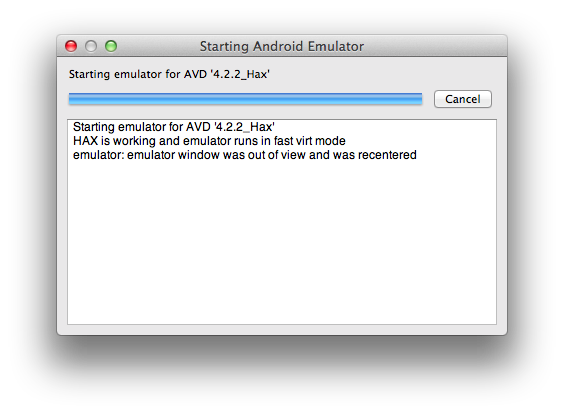Click the status label above the progress bar

pyautogui.click(x=169, y=74)
